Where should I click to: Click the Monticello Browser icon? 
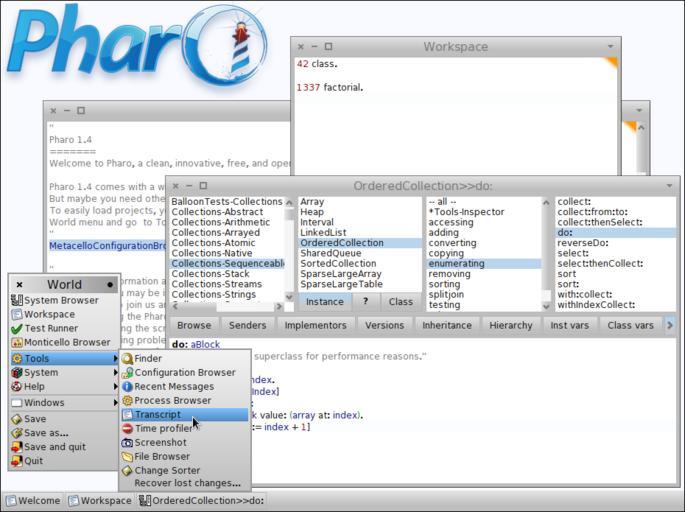16,342
